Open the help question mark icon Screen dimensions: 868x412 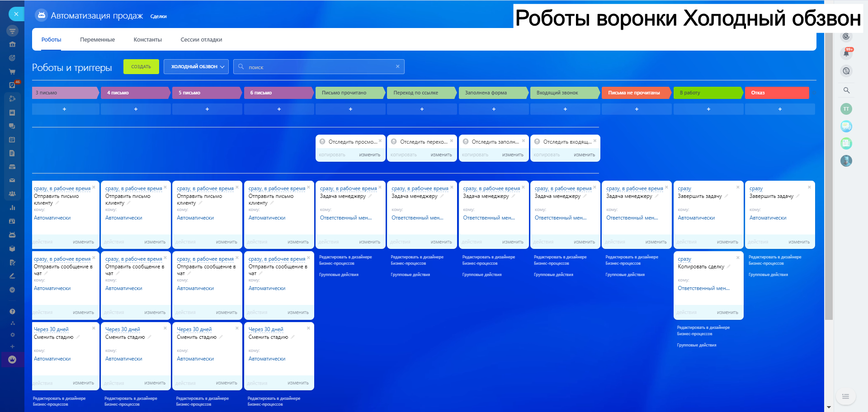[12, 311]
